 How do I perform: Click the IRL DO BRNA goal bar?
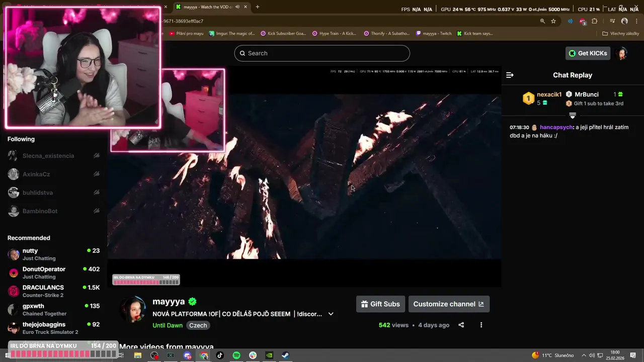(63, 350)
